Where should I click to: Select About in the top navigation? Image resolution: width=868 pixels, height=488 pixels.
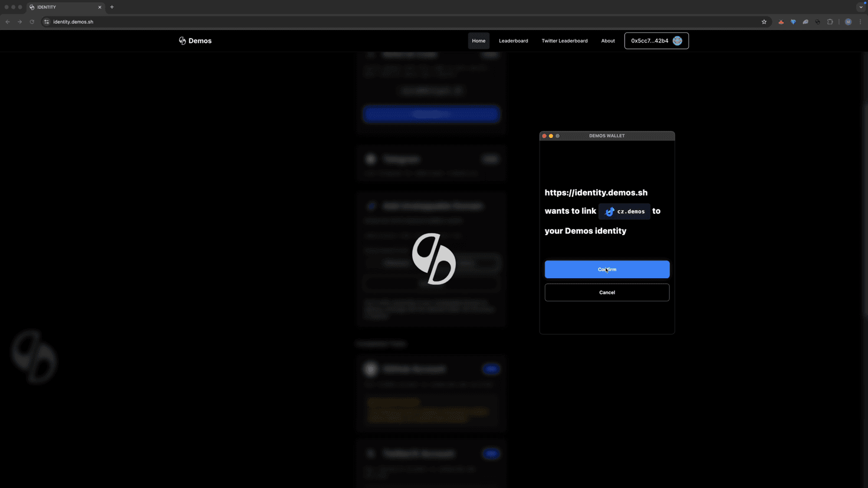point(608,41)
